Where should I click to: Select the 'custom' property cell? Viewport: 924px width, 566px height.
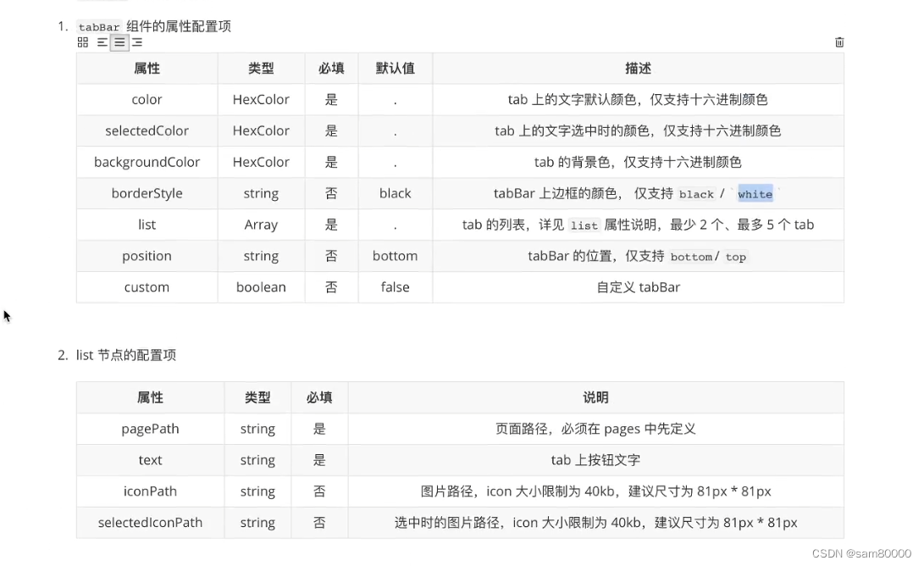click(147, 287)
